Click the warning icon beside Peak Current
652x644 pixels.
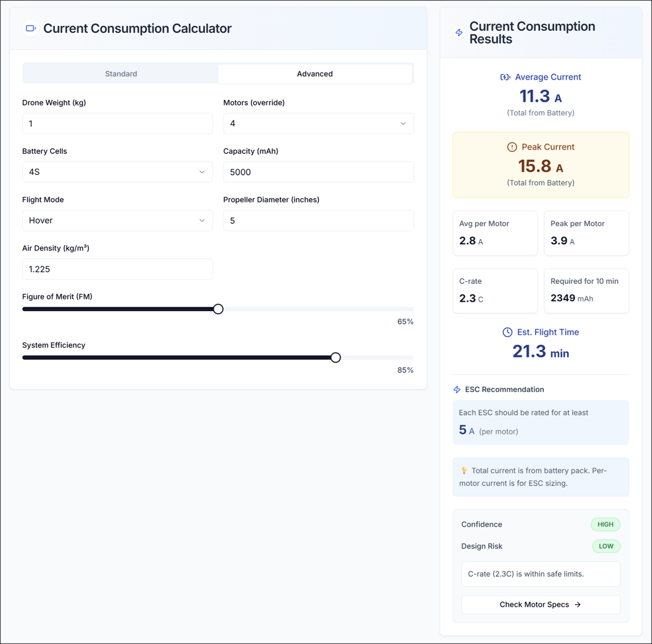512,147
